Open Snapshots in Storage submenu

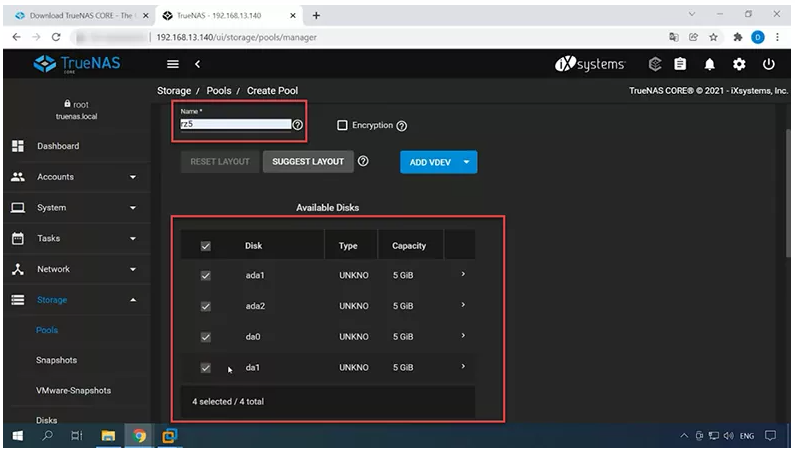[56, 360]
